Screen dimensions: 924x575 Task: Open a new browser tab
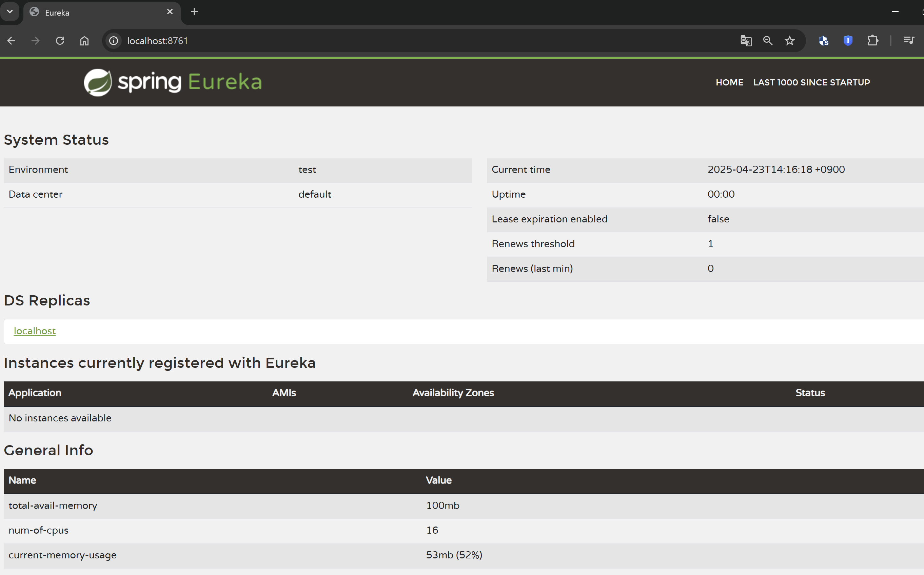pos(194,12)
